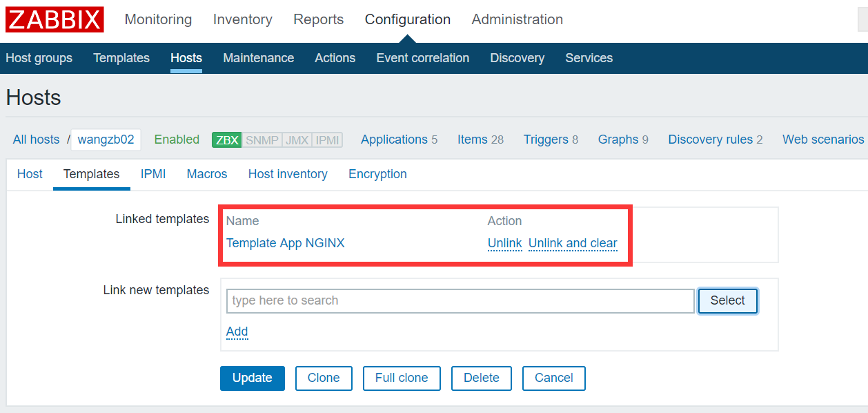Focus the template search input field
This screenshot has width=868, height=413.
point(460,300)
